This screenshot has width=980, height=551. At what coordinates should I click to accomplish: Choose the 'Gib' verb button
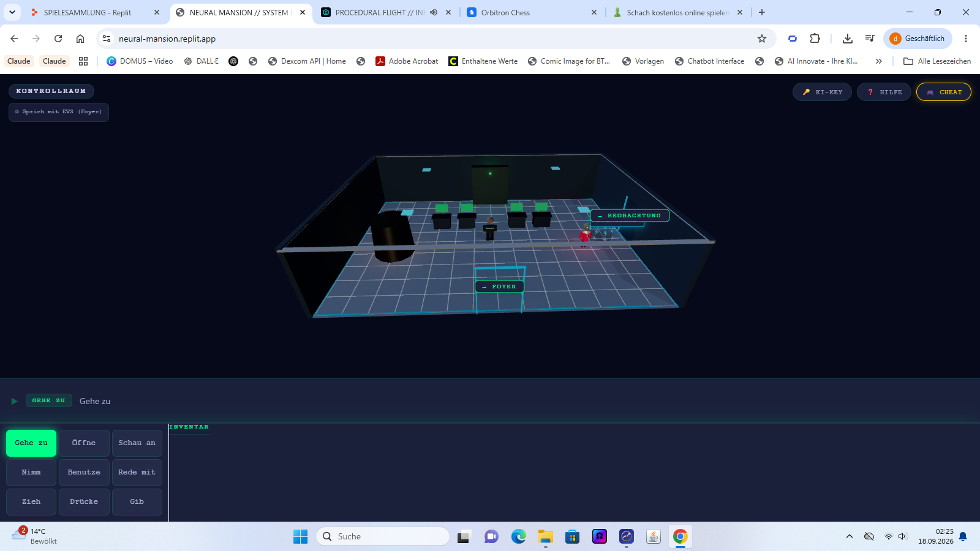click(x=137, y=501)
